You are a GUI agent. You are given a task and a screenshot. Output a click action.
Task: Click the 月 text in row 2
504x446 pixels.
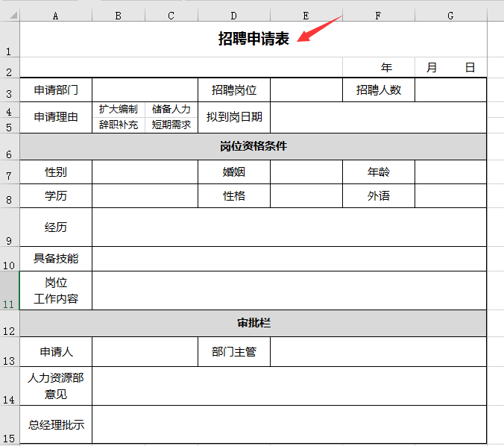(x=432, y=68)
